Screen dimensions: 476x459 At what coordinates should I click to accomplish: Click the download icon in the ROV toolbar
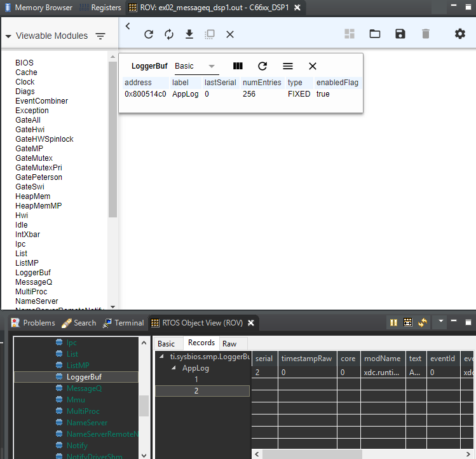[189, 34]
